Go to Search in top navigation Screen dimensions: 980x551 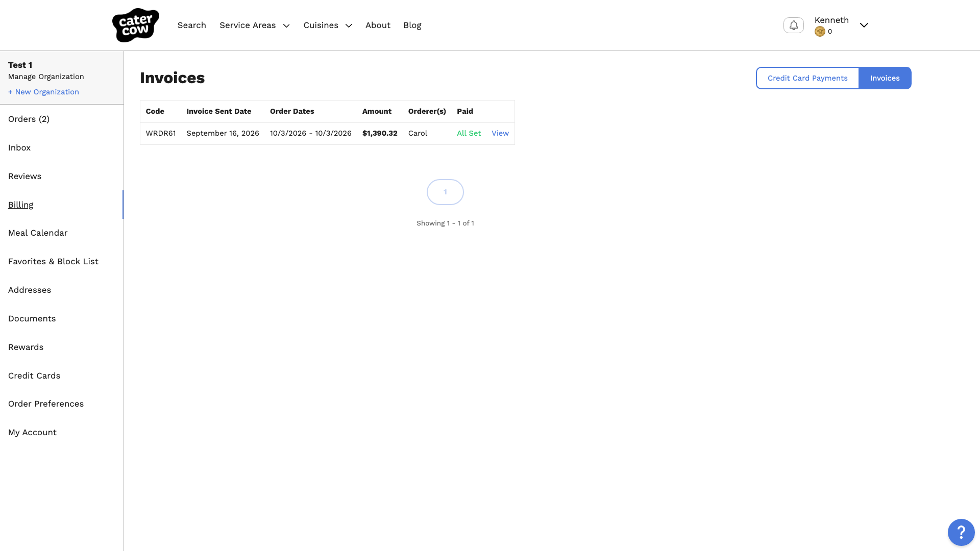pos(192,26)
